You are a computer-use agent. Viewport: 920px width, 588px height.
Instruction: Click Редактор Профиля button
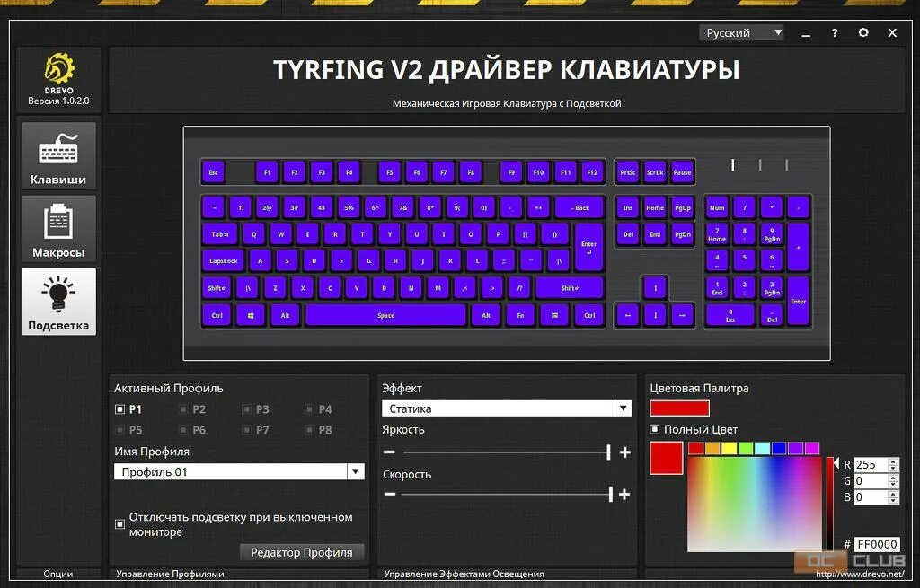[302, 552]
